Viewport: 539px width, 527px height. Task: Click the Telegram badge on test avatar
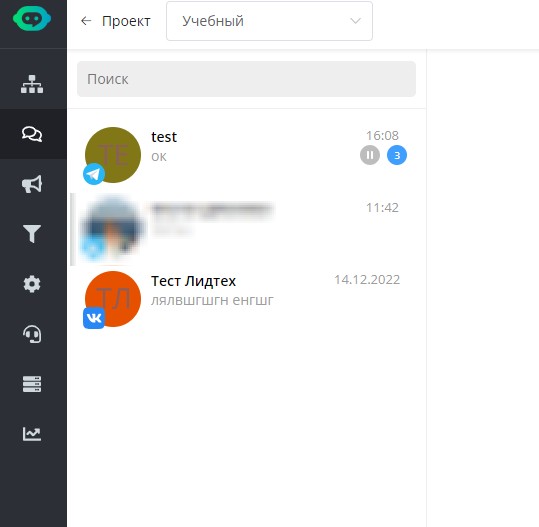94,174
